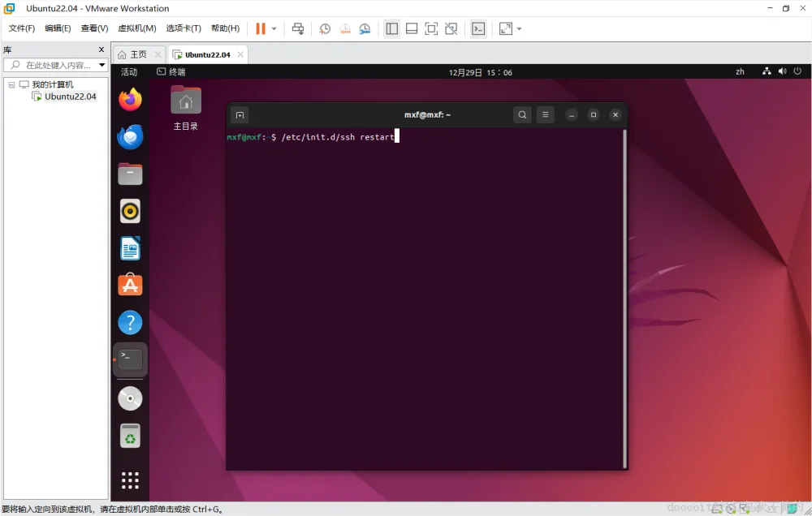
Task: Open the disc drive icon in the dock
Action: tap(130, 398)
